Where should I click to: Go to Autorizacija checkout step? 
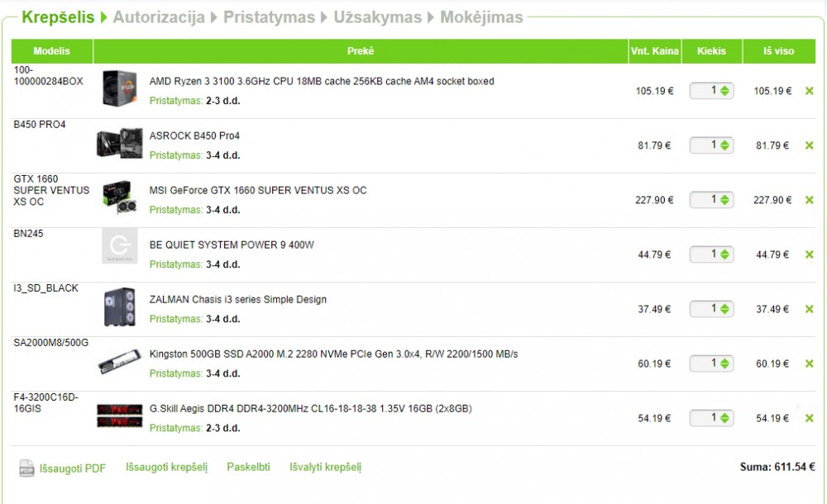point(159,17)
